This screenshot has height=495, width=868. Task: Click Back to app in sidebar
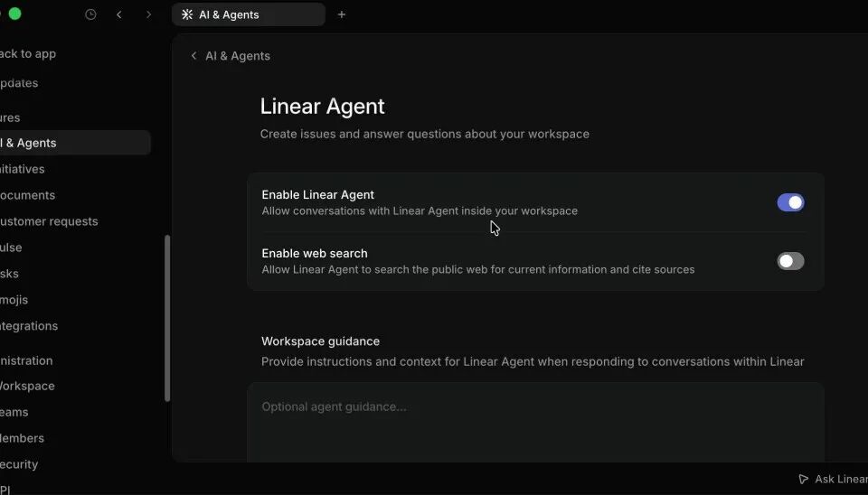(x=28, y=54)
